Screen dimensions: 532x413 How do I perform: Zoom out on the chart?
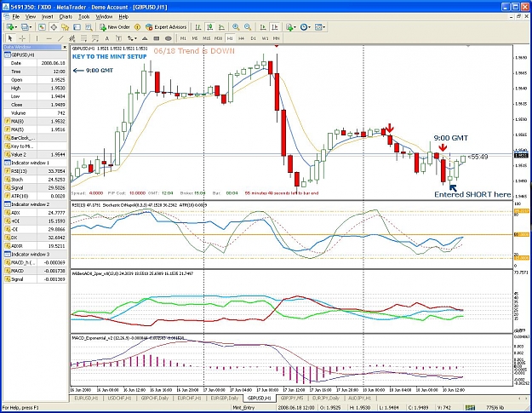(248, 27)
